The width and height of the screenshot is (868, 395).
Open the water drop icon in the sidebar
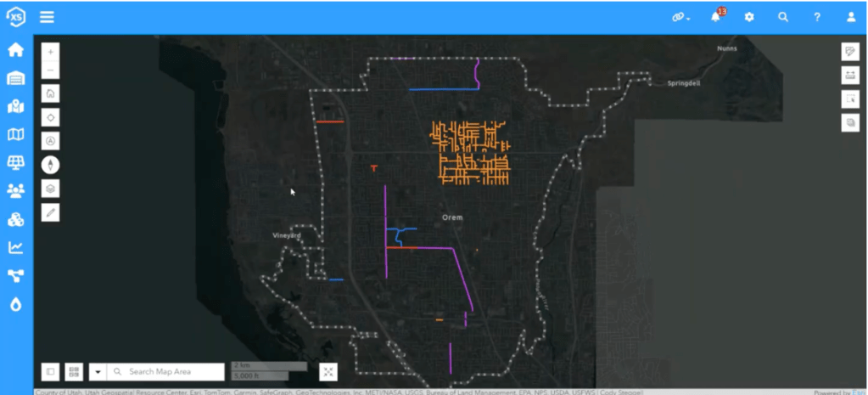tap(15, 303)
